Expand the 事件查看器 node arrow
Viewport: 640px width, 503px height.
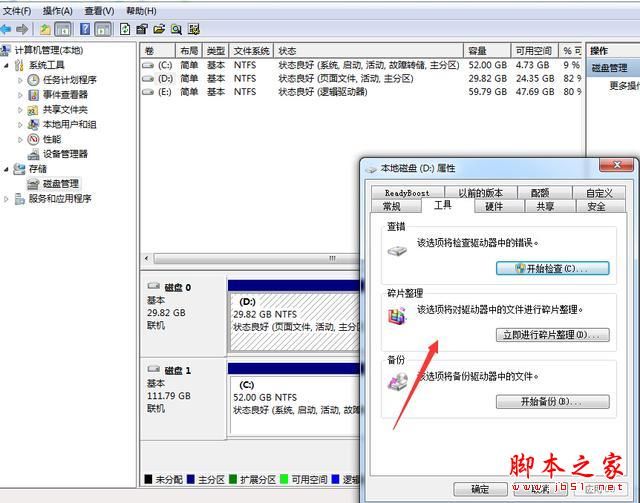point(20,95)
